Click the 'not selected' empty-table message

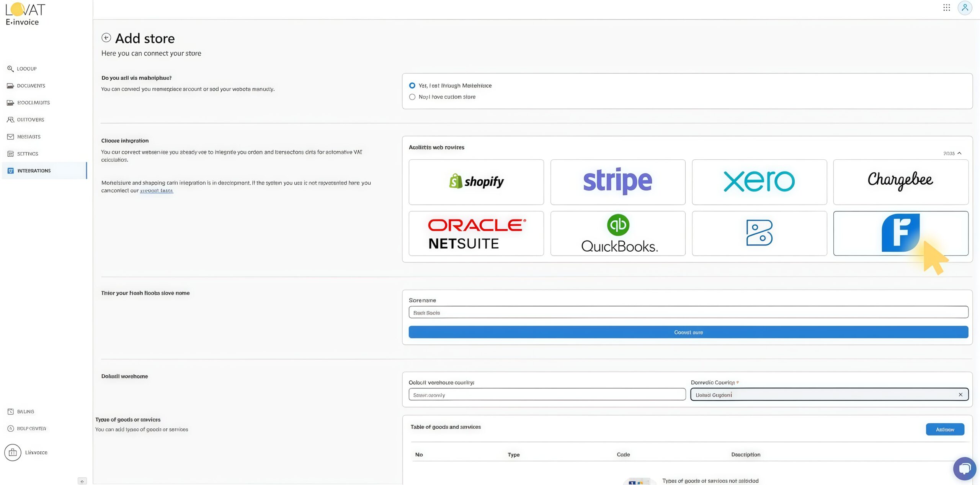click(710, 481)
